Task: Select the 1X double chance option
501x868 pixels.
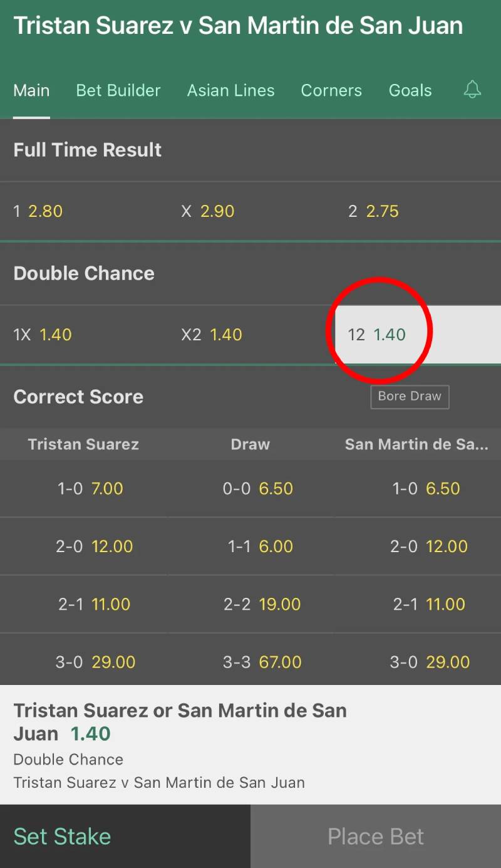Action: [x=83, y=335]
